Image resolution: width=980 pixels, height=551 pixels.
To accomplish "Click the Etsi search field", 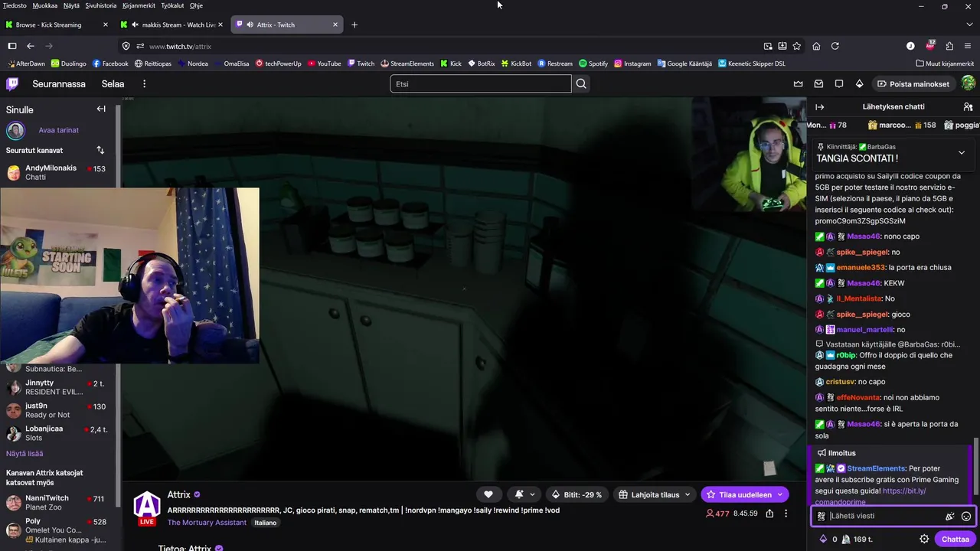I will click(481, 84).
